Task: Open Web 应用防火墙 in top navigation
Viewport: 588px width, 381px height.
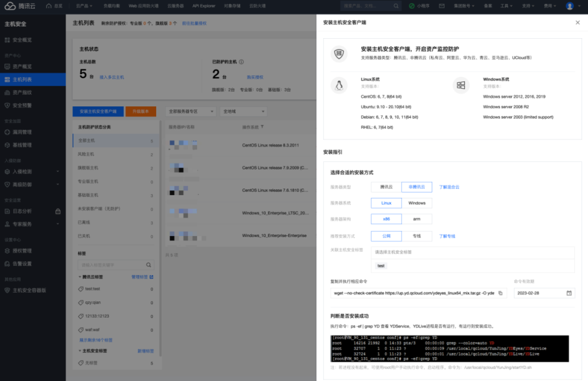Action: click(x=143, y=6)
